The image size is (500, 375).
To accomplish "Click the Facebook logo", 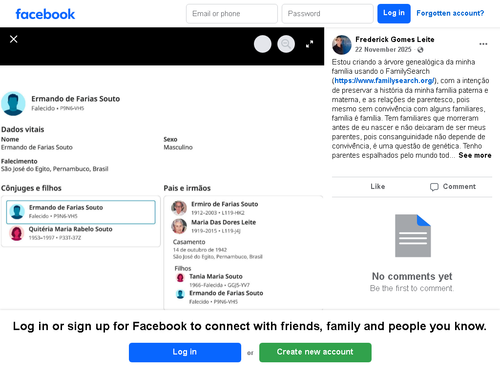I will (45, 14).
